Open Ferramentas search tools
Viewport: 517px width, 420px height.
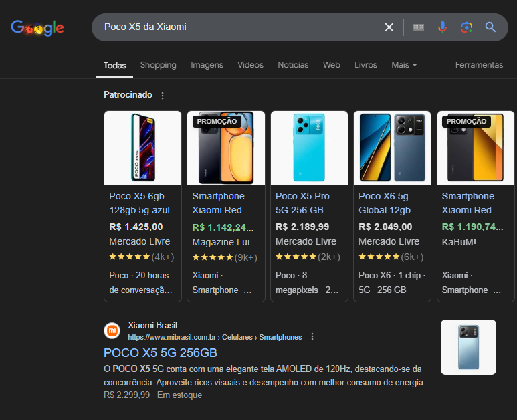click(479, 65)
